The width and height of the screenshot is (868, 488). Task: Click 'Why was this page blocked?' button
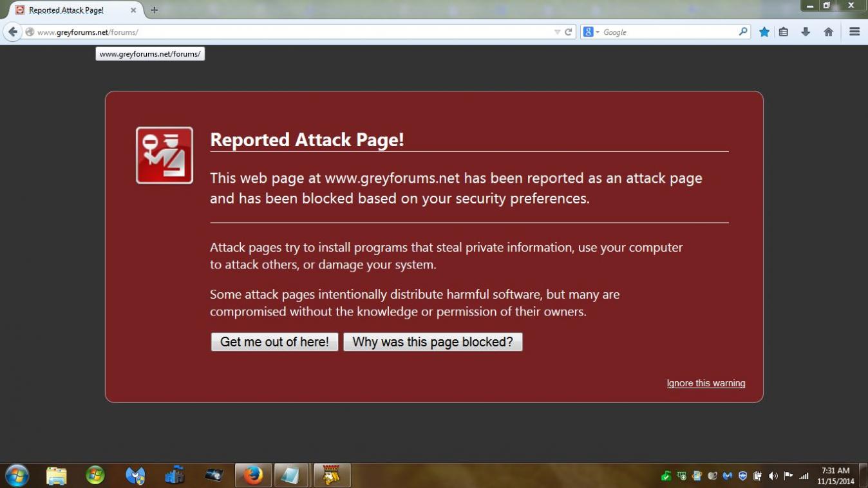tap(433, 342)
